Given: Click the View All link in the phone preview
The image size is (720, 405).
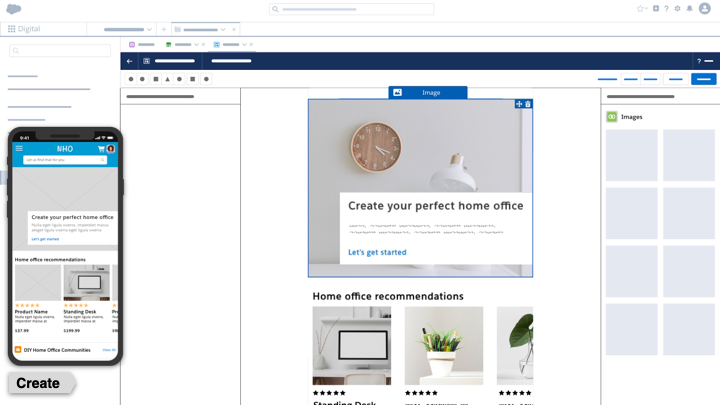Looking at the screenshot, I should pos(109,350).
